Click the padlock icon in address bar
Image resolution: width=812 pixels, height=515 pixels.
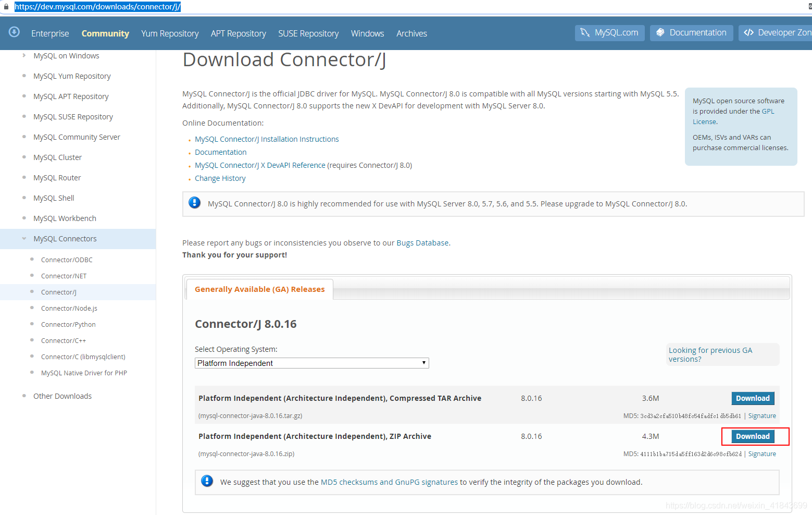(x=6, y=7)
